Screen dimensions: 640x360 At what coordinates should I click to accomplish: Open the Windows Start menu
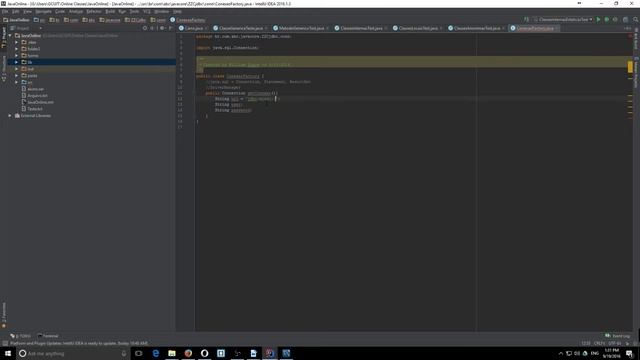[x=8, y=353]
